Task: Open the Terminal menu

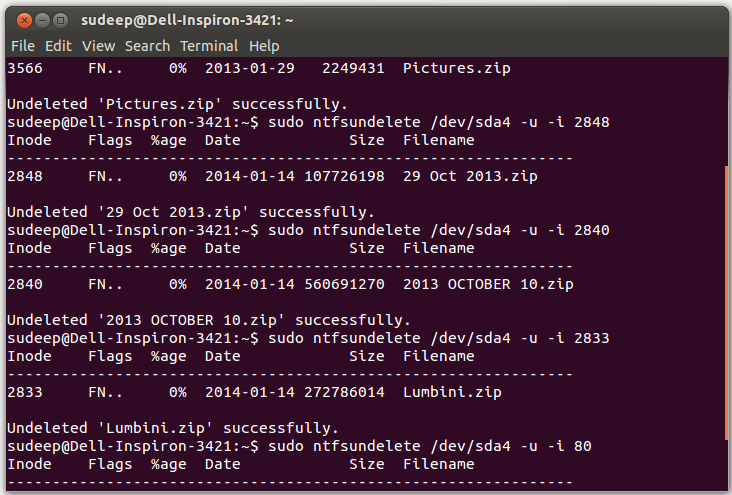Action: [x=209, y=46]
